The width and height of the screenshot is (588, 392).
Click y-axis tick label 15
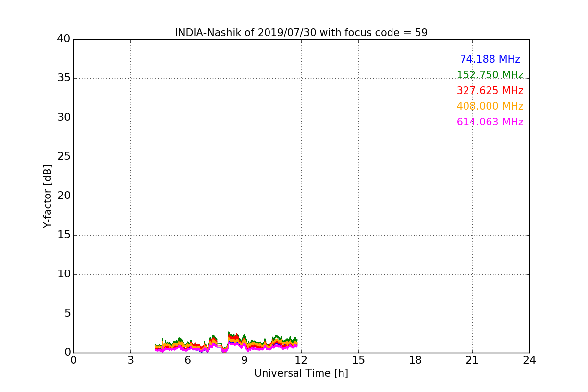(x=64, y=235)
